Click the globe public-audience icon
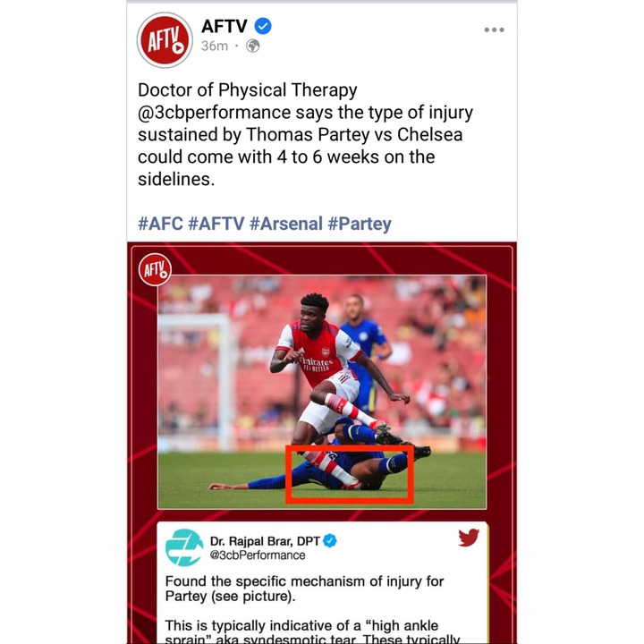This screenshot has width=644, height=644. 252,46
